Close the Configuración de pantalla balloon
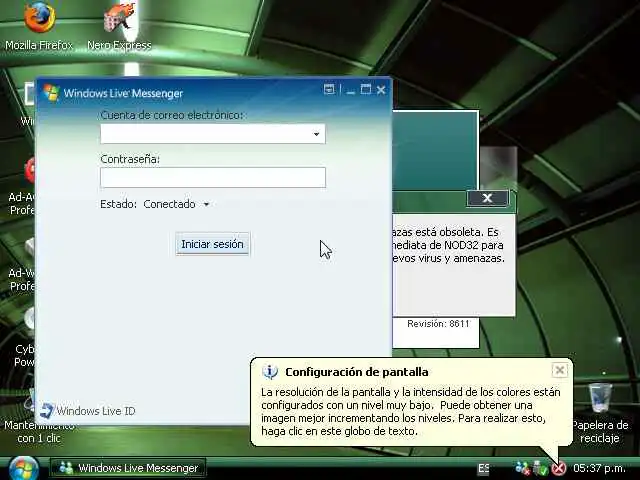Screen dimensions: 640x480 [560, 370]
